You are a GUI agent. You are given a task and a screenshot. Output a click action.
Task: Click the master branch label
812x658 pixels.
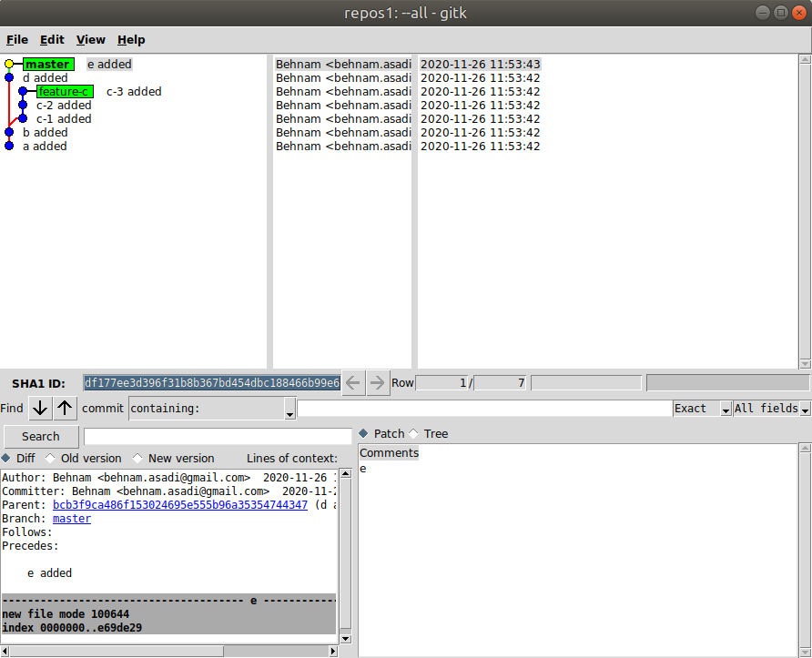pos(47,65)
